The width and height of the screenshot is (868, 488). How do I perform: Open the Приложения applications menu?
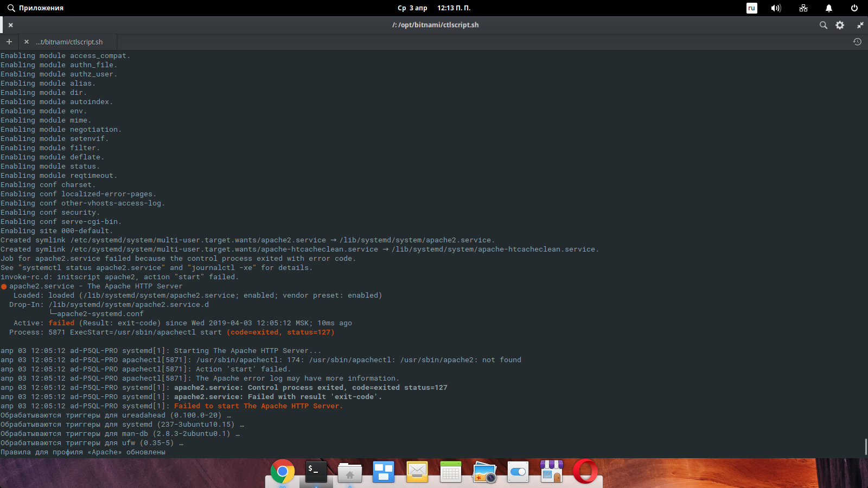35,8
